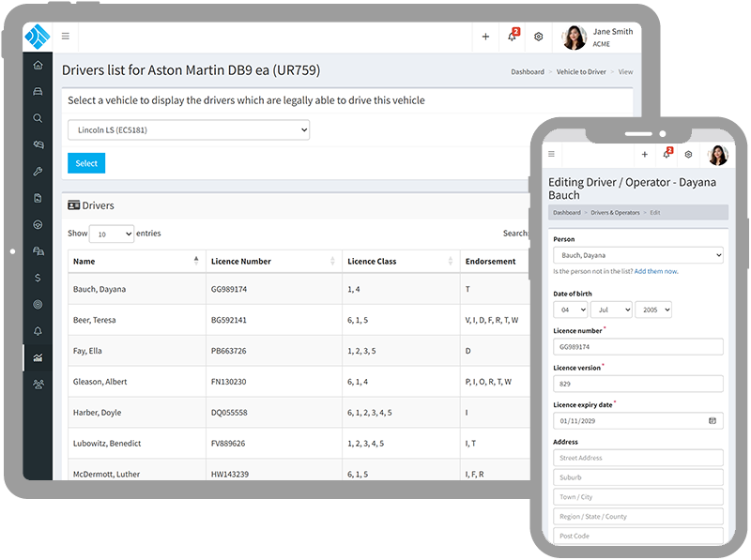
Task: Go to Dashboard breadcrumb on the tablet
Action: pyautogui.click(x=528, y=72)
